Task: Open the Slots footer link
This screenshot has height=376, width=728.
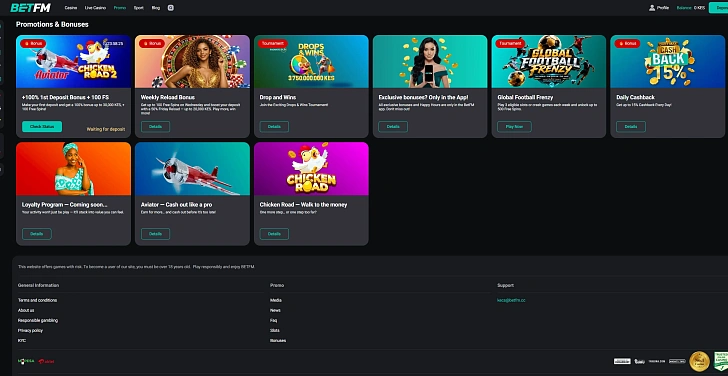Action: coord(275,331)
